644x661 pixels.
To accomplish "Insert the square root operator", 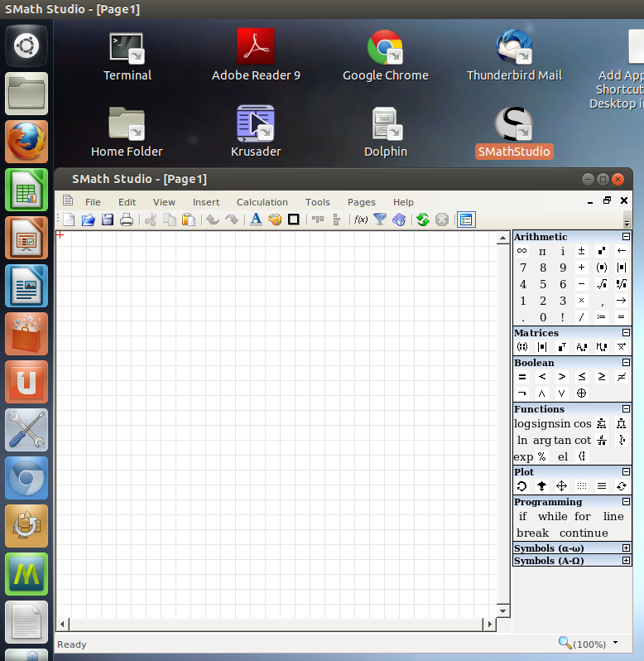I will click(602, 284).
